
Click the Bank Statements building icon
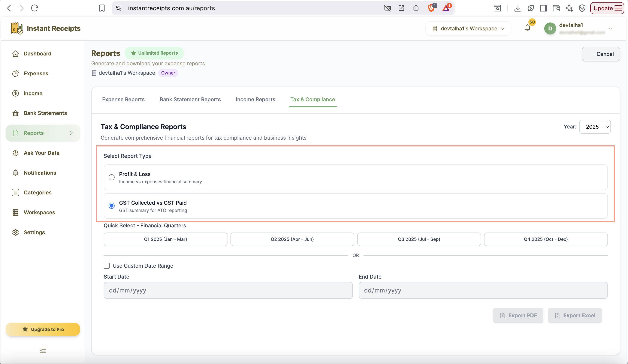pos(15,113)
